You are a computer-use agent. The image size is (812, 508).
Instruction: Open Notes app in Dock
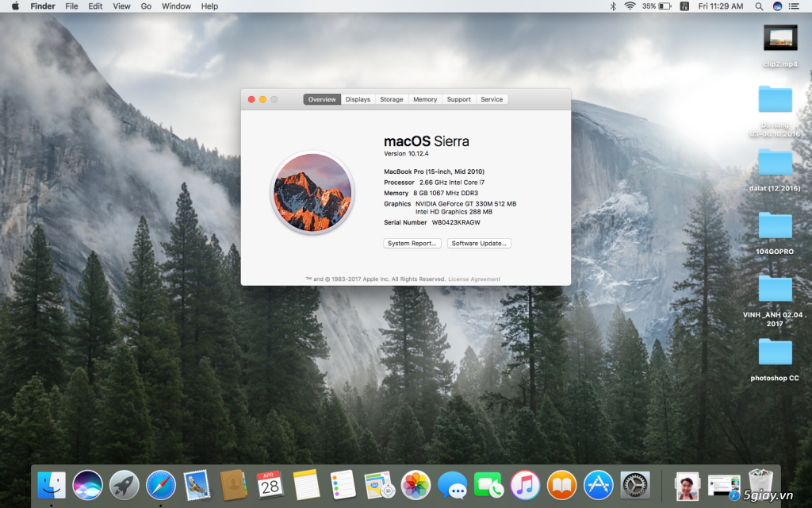coord(307,485)
